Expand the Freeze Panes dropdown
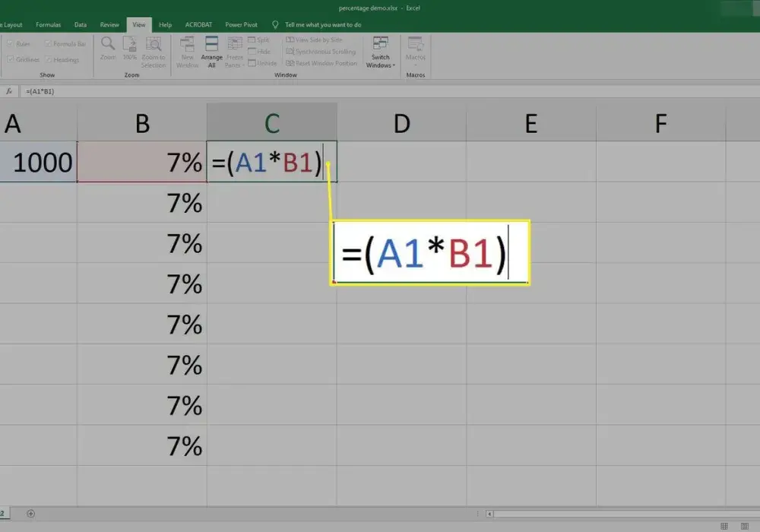The width and height of the screenshot is (760, 532). tap(235, 61)
